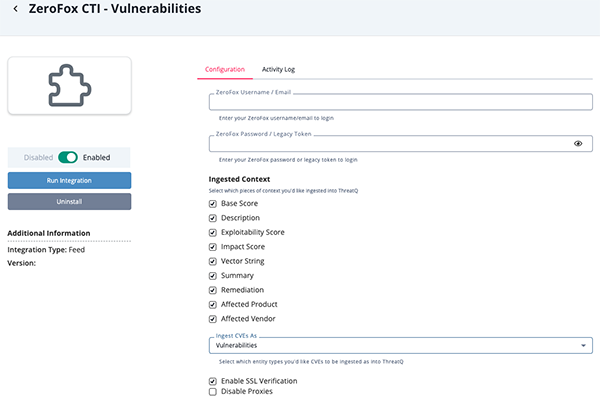Screen dimensions: 600x399
Task: Click the 'Version:' label
Action: (x=21, y=263)
